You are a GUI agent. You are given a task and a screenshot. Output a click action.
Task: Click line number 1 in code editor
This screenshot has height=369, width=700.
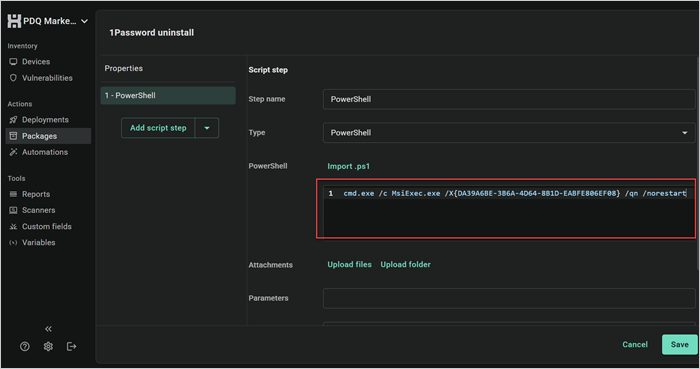coord(331,193)
